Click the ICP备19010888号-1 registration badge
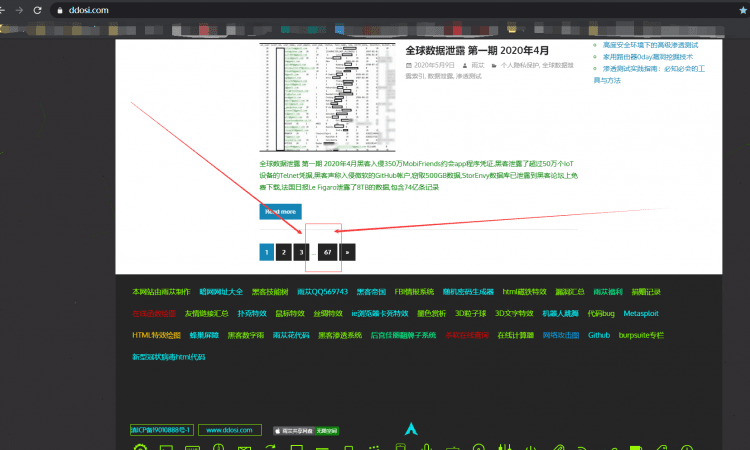Viewport: 750px width, 450px height. [162, 430]
